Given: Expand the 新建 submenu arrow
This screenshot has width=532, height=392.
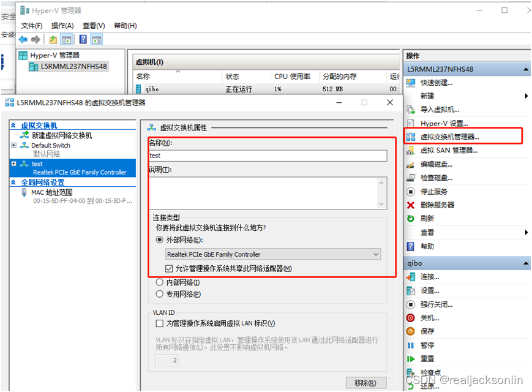Looking at the screenshot, I should [526, 96].
